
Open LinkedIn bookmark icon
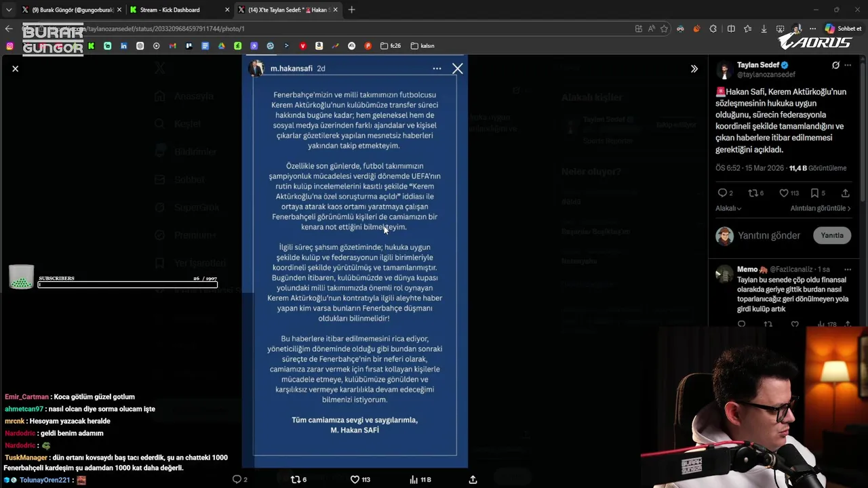(123, 46)
